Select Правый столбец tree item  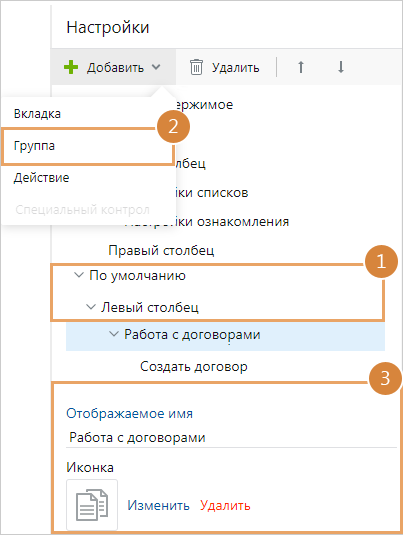coord(161,250)
